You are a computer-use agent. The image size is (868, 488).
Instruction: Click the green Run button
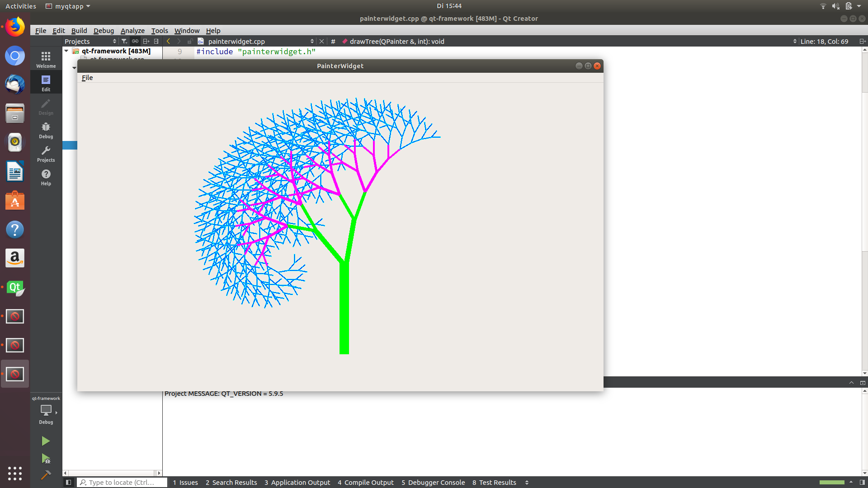click(46, 441)
